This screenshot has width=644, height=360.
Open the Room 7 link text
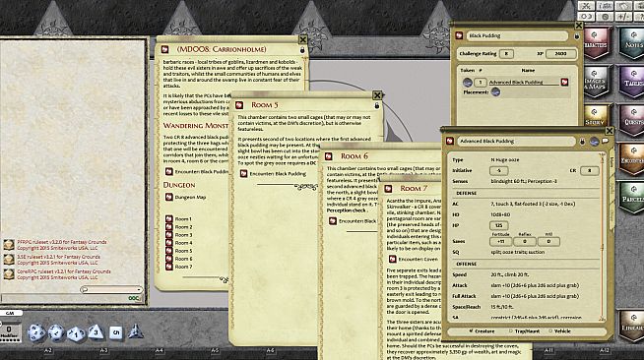coord(183,267)
